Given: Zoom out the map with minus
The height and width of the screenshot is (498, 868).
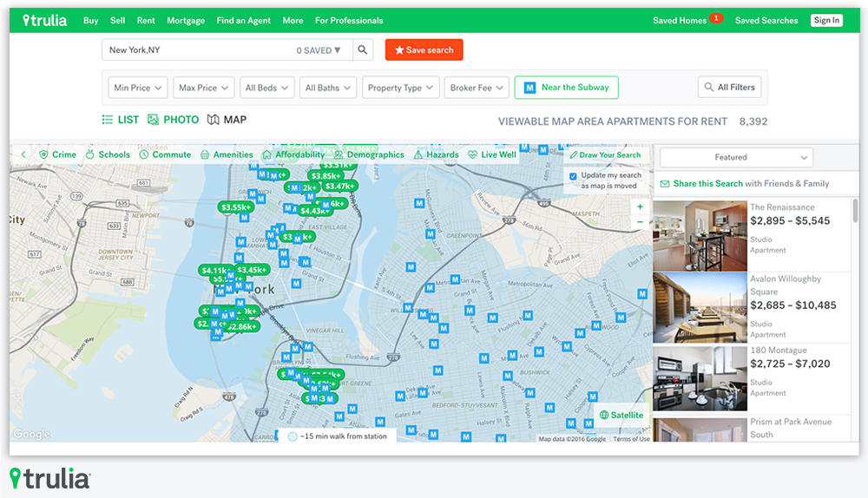Looking at the screenshot, I should click(640, 222).
